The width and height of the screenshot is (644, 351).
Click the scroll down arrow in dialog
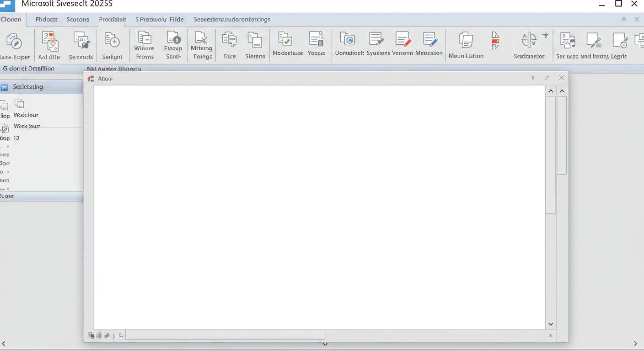pyautogui.click(x=551, y=324)
